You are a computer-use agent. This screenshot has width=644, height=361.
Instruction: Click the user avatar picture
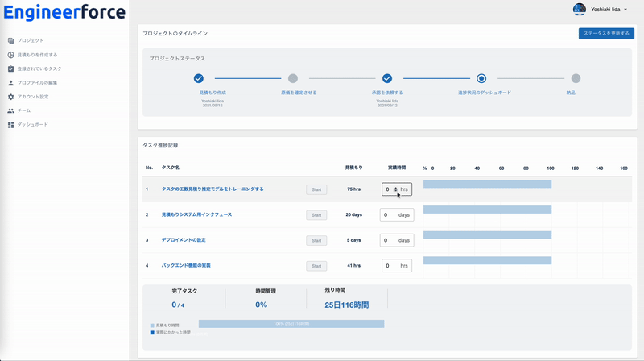(x=580, y=10)
